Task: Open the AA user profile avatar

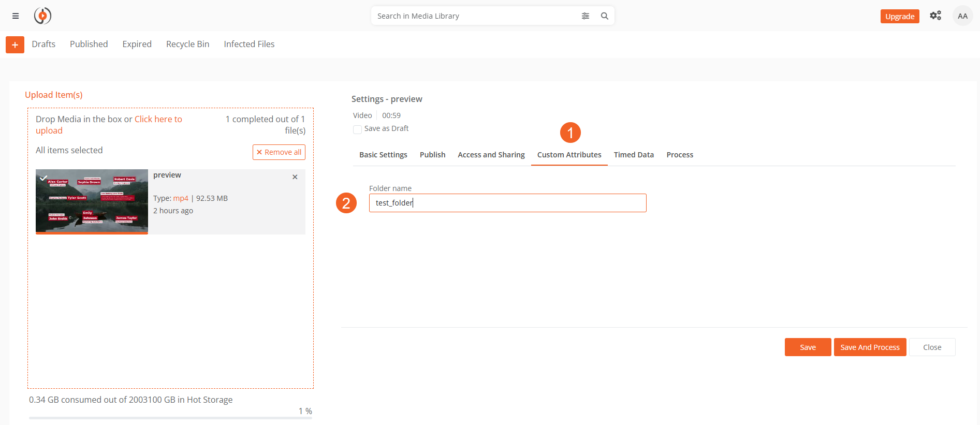Action: pyautogui.click(x=962, y=16)
